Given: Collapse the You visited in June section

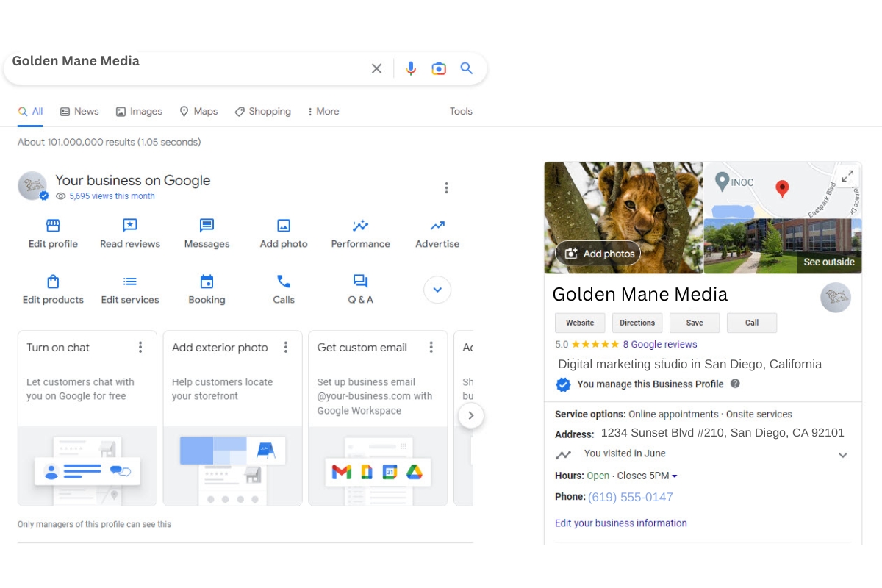Looking at the screenshot, I should [x=842, y=454].
